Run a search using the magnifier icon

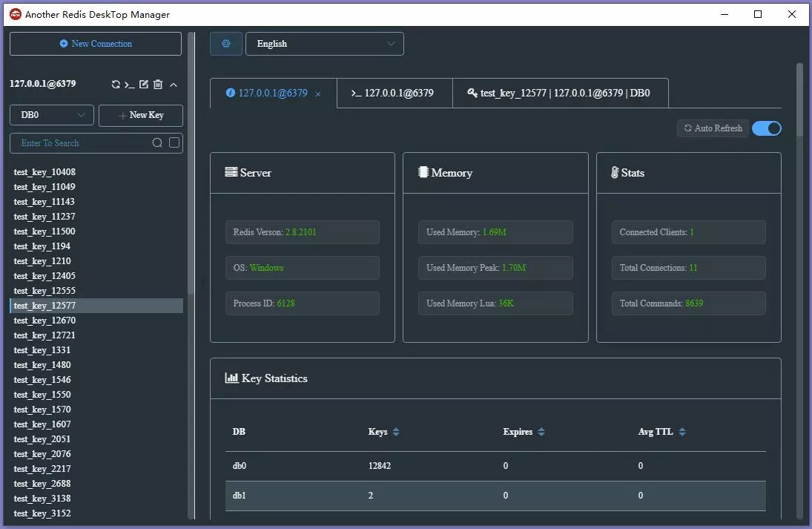point(156,142)
